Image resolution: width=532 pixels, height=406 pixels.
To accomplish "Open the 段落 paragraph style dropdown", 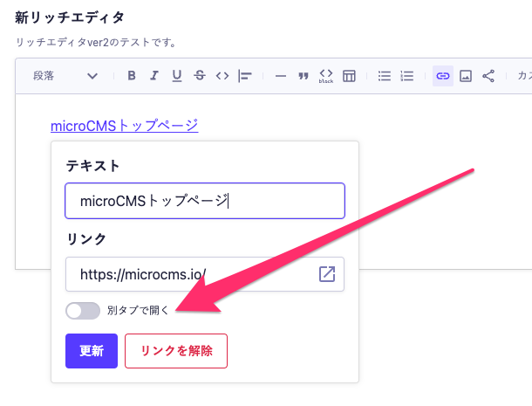I will pos(65,76).
